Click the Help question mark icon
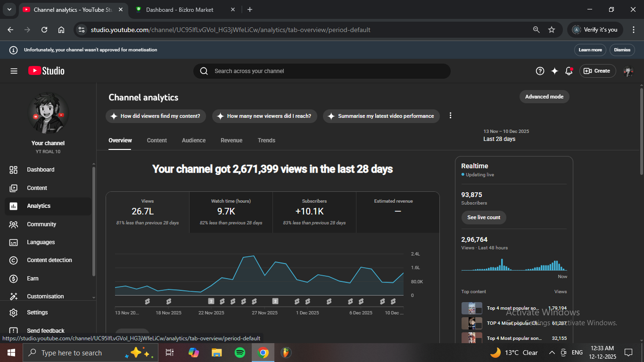Screen dimensions: 644x362 pos(540,71)
